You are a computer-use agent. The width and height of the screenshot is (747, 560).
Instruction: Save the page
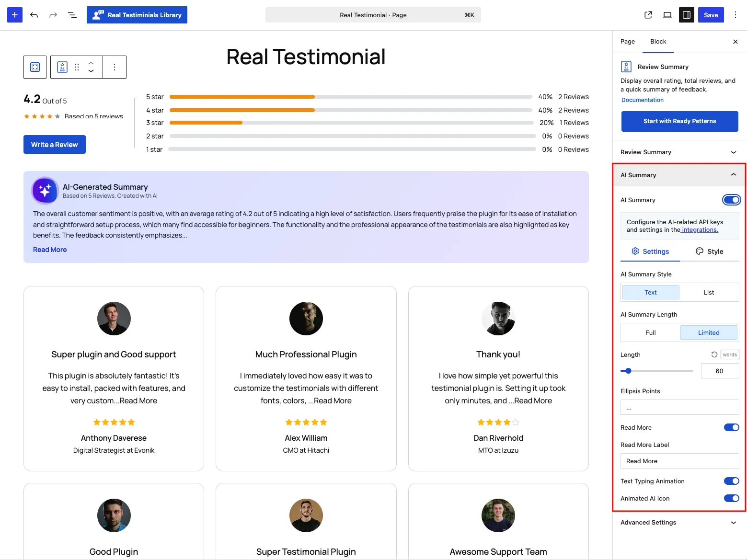(711, 15)
